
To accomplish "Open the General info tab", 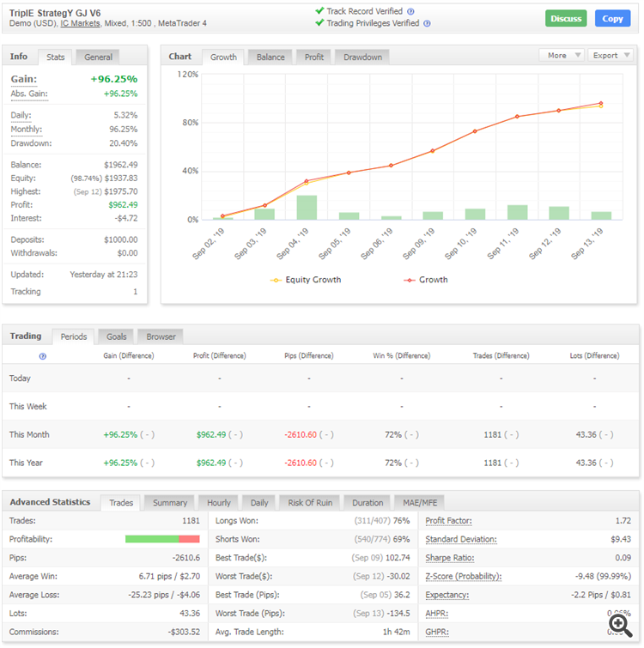I will [98, 57].
